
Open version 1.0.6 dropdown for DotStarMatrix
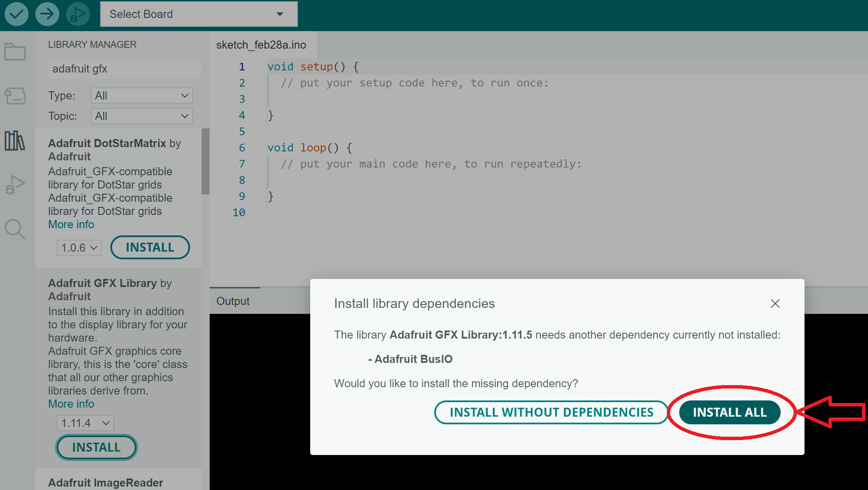[79, 248]
